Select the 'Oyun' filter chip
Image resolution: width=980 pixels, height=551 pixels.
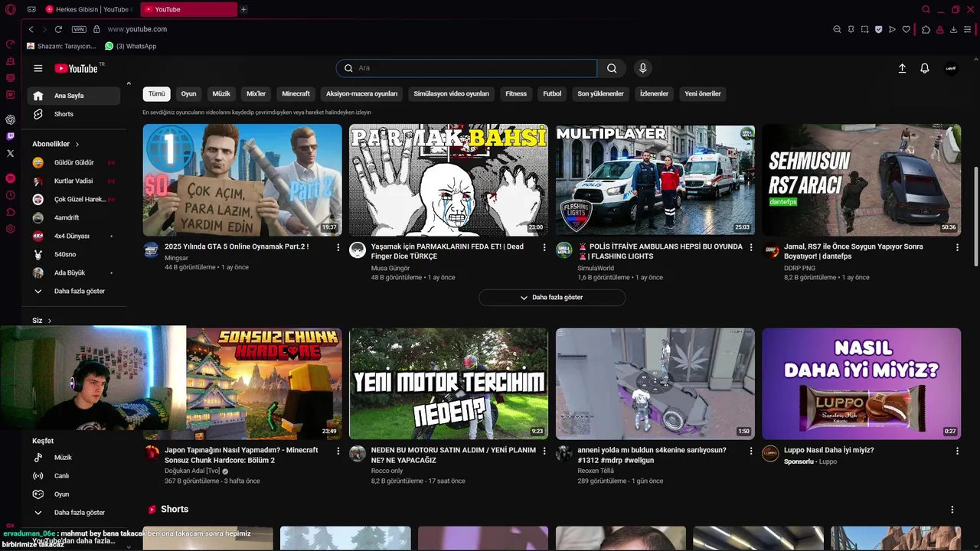coord(188,93)
